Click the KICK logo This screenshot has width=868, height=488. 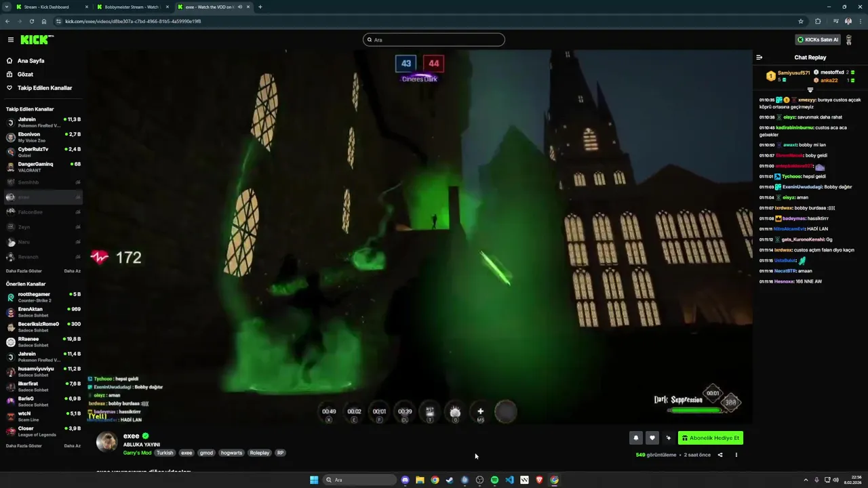pos(37,39)
